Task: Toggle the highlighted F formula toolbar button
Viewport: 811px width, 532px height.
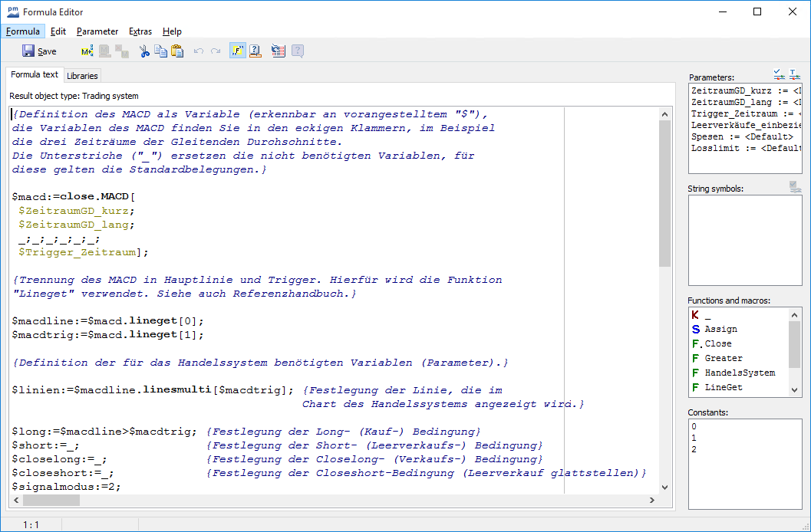Action: [x=237, y=51]
